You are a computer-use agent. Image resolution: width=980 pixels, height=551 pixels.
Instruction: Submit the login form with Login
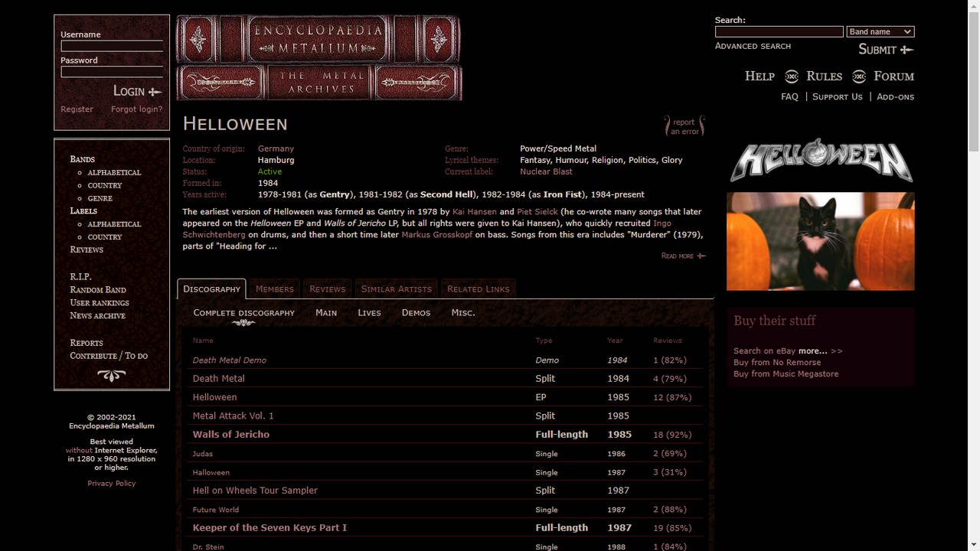pyautogui.click(x=138, y=91)
